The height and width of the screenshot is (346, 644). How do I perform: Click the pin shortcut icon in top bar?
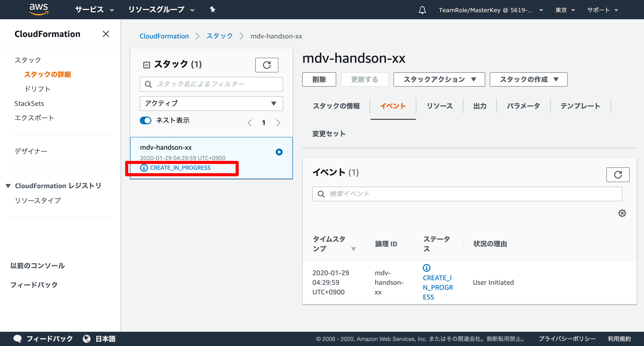[x=212, y=10]
